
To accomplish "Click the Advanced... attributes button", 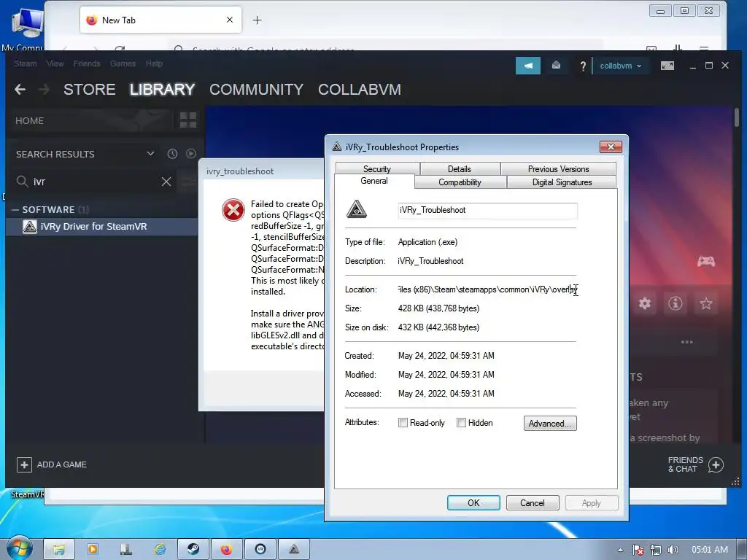I will 550,424.
